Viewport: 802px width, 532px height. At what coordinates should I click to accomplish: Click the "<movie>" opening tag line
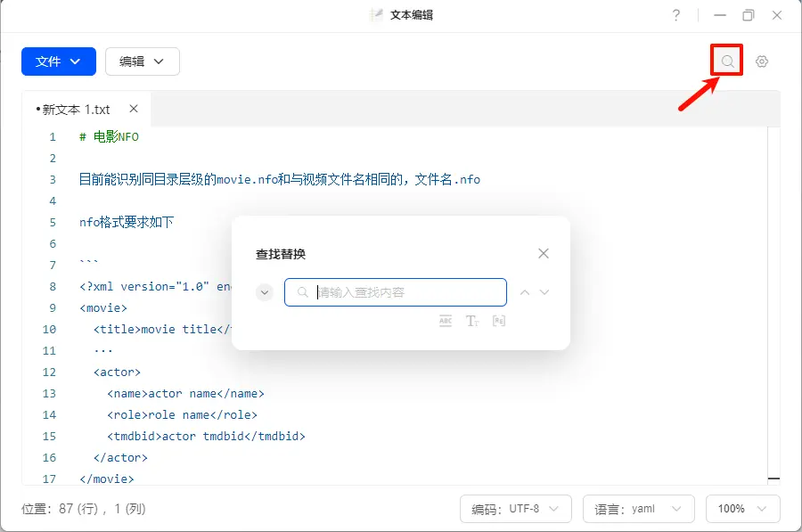tap(103, 308)
